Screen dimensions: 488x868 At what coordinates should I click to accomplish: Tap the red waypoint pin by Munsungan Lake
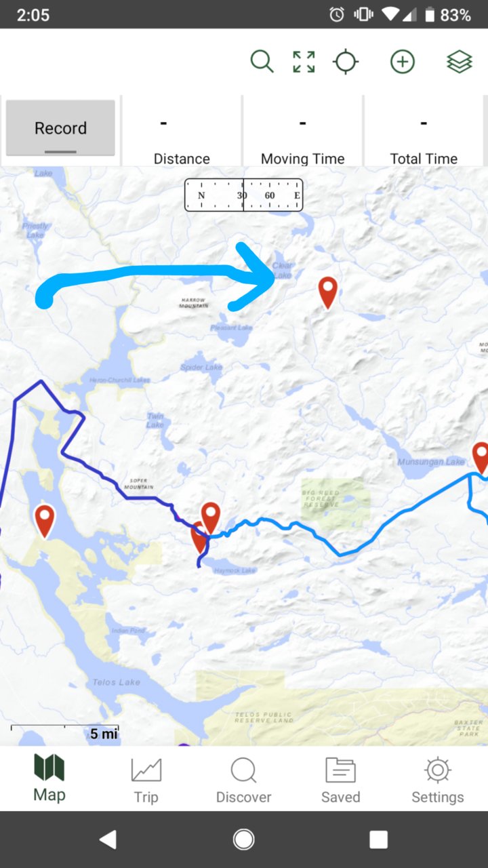(x=481, y=457)
